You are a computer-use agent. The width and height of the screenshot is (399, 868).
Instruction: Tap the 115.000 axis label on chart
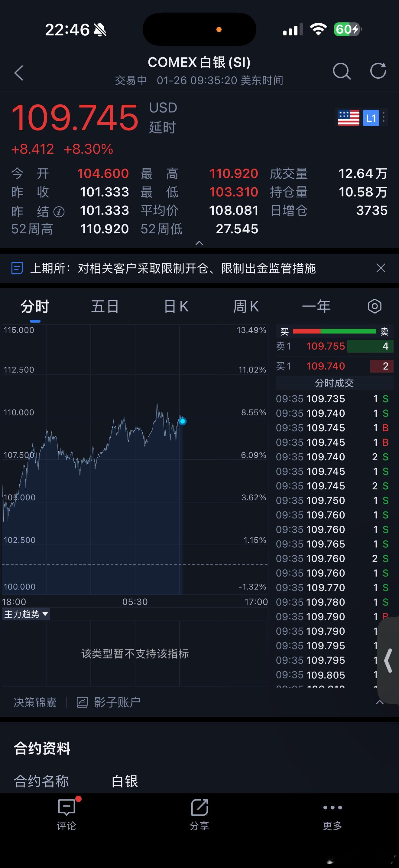(19, 330)
